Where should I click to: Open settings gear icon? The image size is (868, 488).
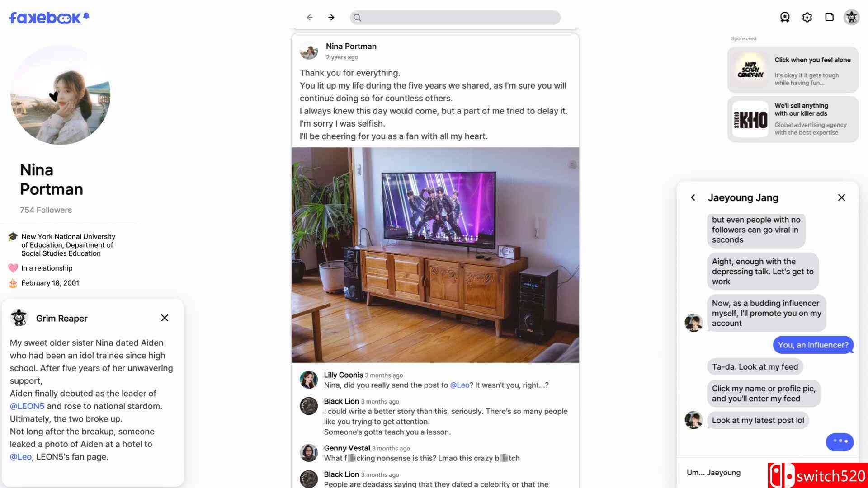click(x=807, y=18)
